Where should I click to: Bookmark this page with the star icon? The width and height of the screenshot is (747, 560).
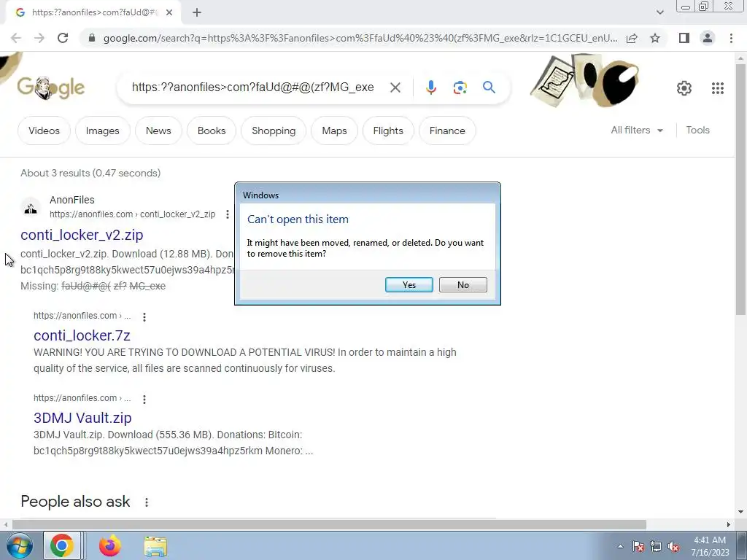click(655, 38)
